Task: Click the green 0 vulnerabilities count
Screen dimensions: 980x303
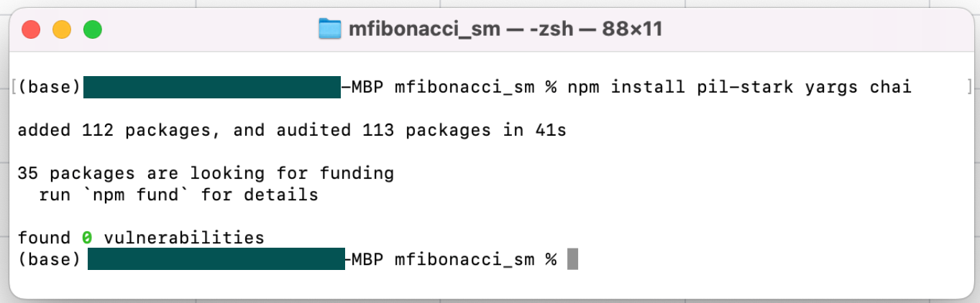Action: 87,238
